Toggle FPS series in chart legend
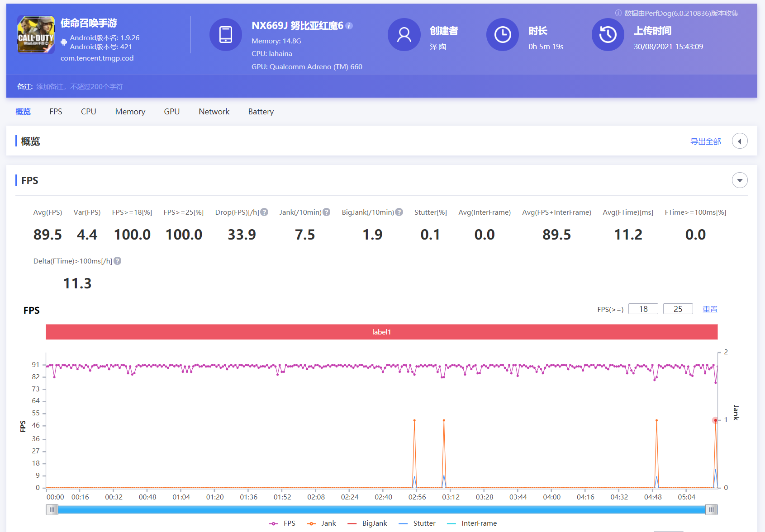This screenshot has height=532, width=765. tap(282, 523)
